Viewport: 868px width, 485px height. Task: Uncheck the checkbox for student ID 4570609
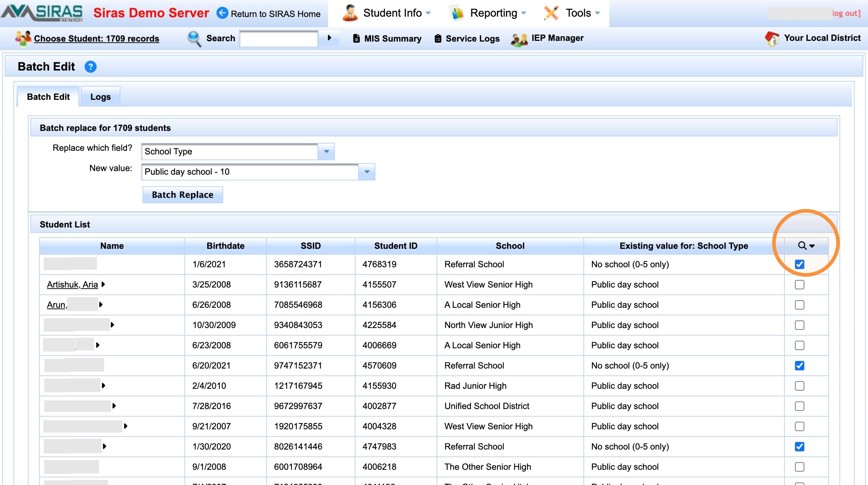(800, 366)
